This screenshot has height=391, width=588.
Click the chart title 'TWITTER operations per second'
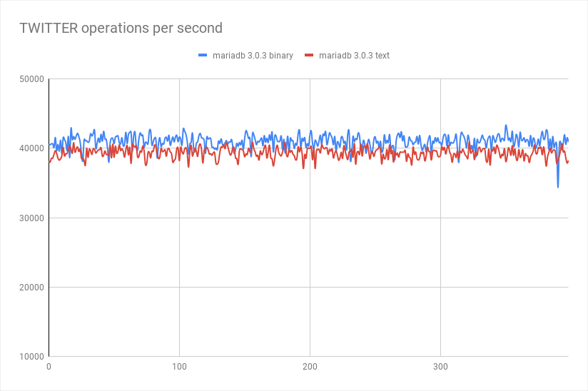point(121,28)
